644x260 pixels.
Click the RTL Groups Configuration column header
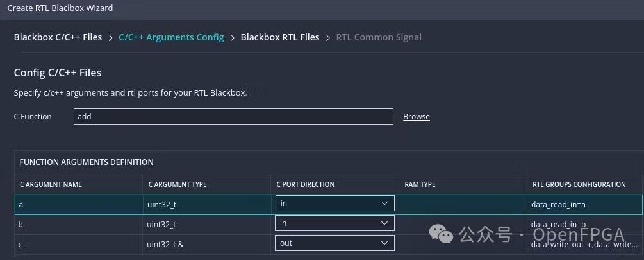579,184
